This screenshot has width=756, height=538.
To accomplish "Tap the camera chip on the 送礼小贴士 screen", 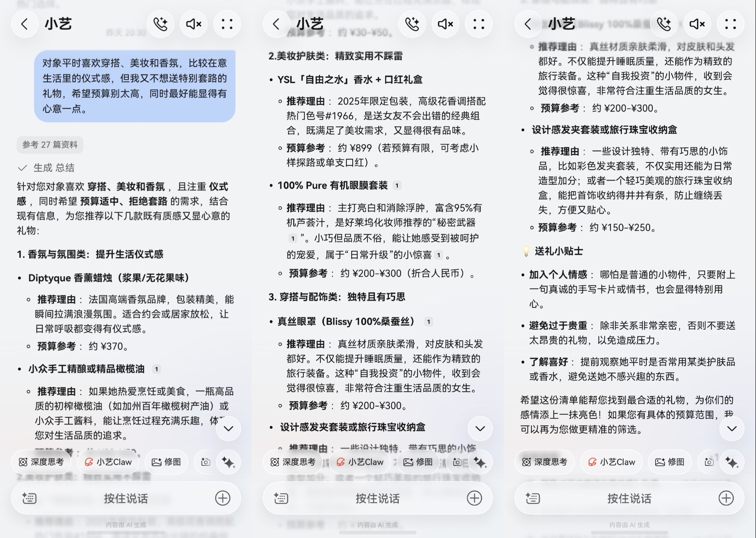I will 709,462.
